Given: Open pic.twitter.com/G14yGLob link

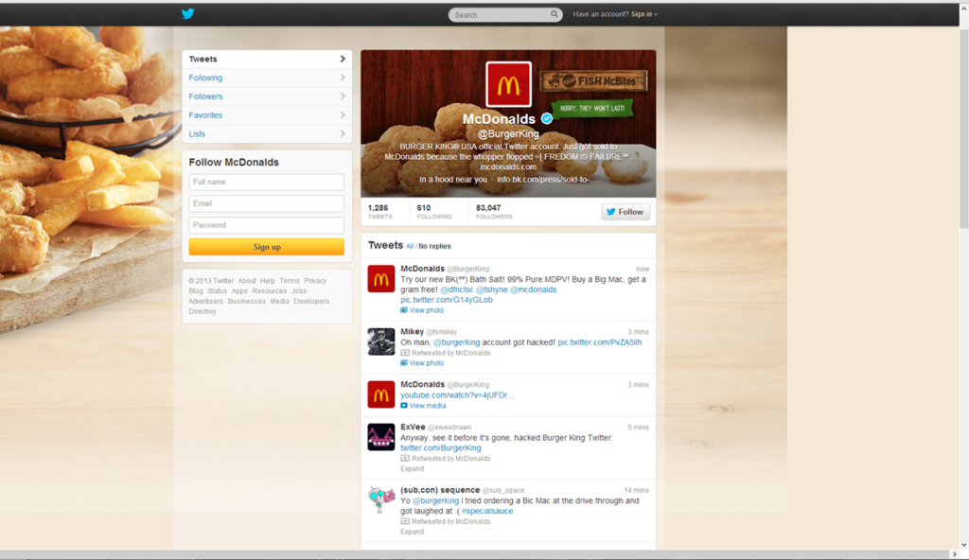Looking at the screenshot, I should (447, 300).
